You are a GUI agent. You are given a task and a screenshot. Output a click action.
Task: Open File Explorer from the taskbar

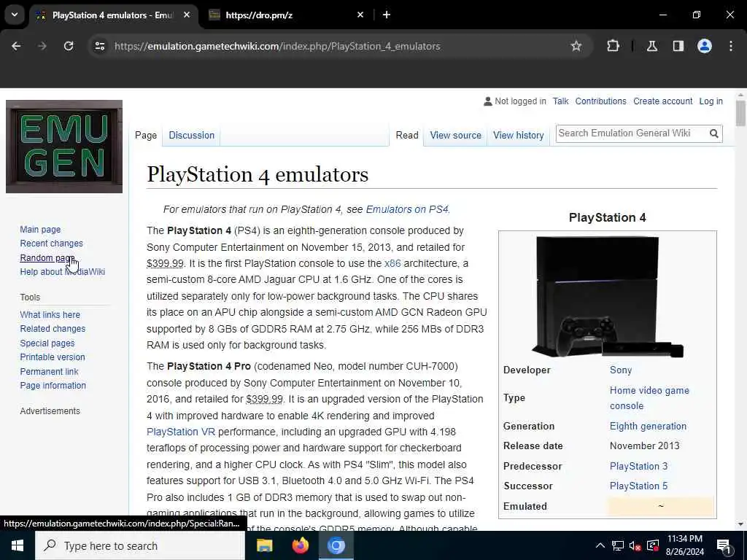(x=264, y=545)
